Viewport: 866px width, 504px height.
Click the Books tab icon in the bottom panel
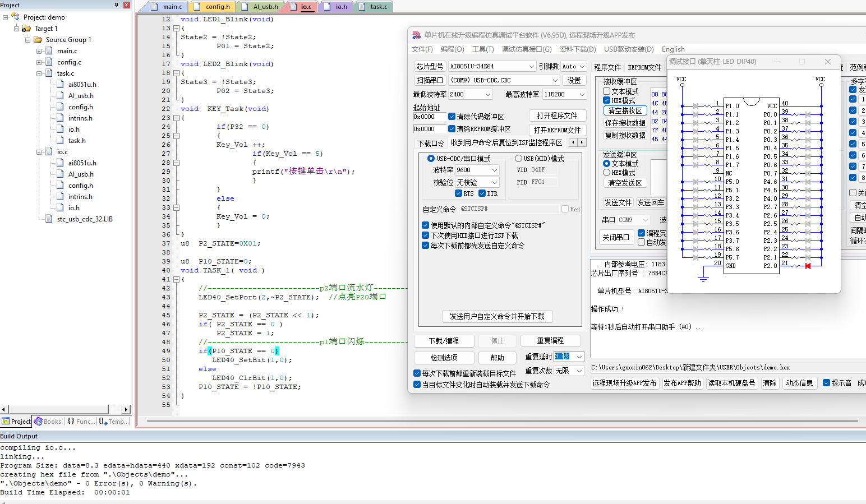coord(38,421)
